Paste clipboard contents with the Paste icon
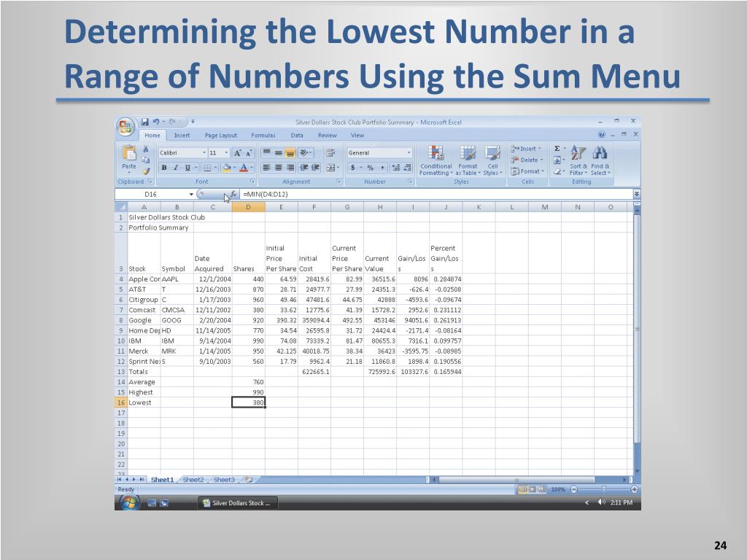This screenshot has height=560, width=747. [129, 152]
